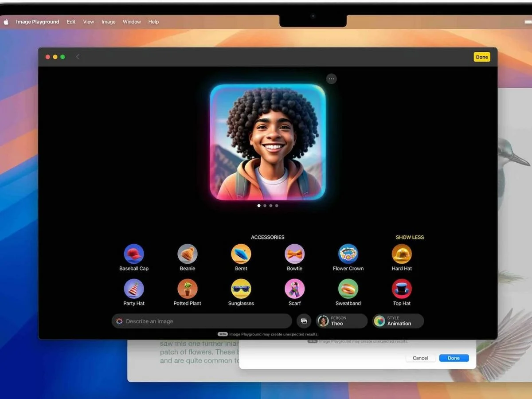Open the Image menu
The height and width of the screenshot is (399, 532).
[108, 21]
